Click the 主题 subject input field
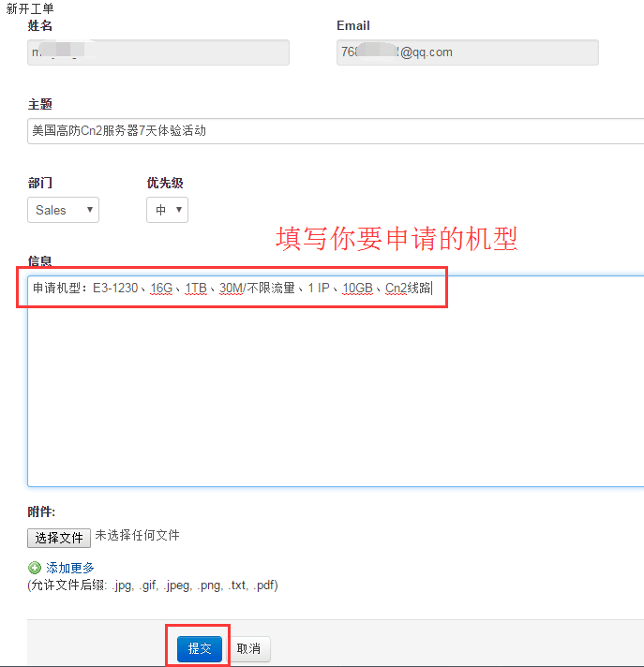This screenshot has height=667, width=644. (x=336, y=131)
